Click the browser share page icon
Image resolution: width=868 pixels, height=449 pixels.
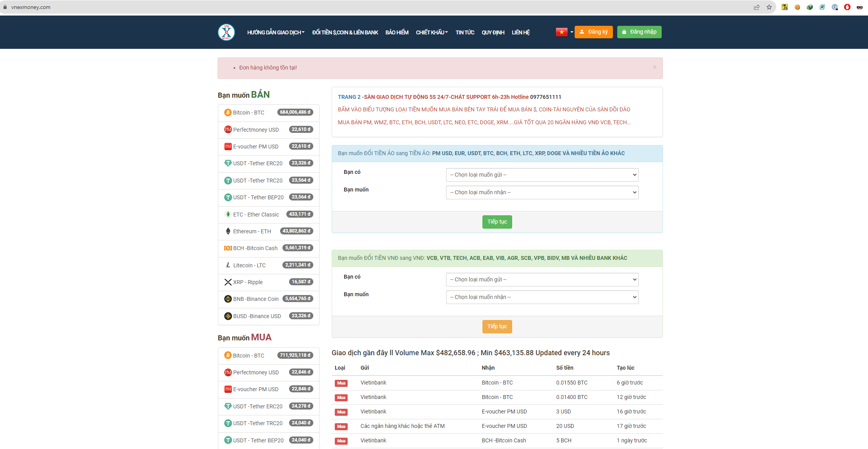(x=757, y=7)
